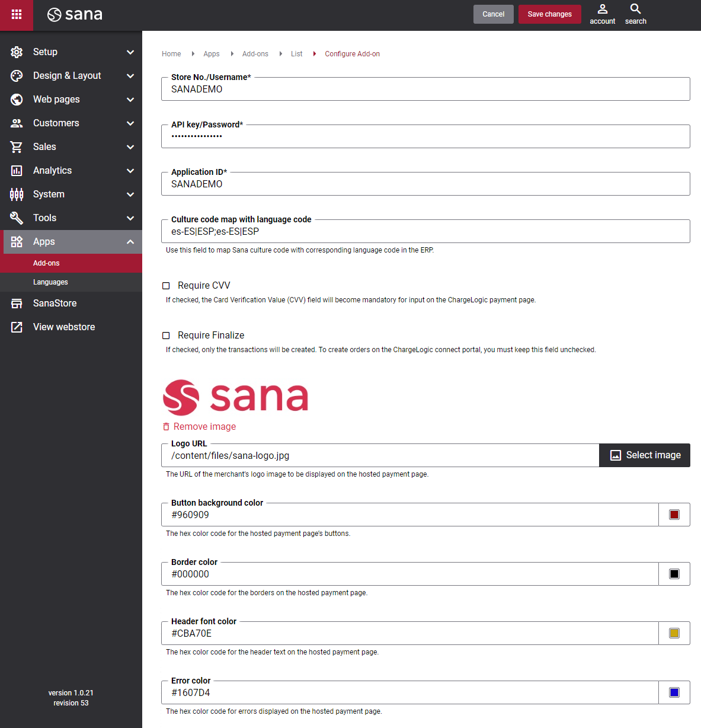Image resolution: width=701 pixels, height=728 pixels.
Task: Click the View webstore external-link icon
Action: pos(17,327)
